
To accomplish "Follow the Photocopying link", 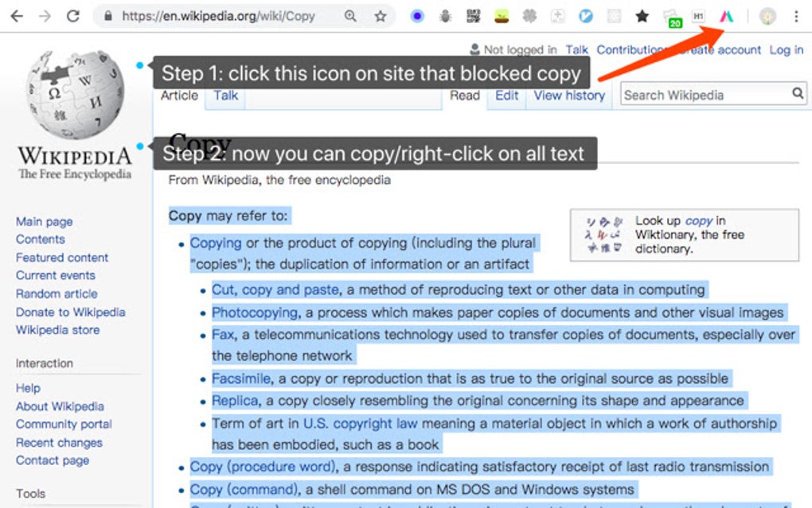I will coord(255,312).
